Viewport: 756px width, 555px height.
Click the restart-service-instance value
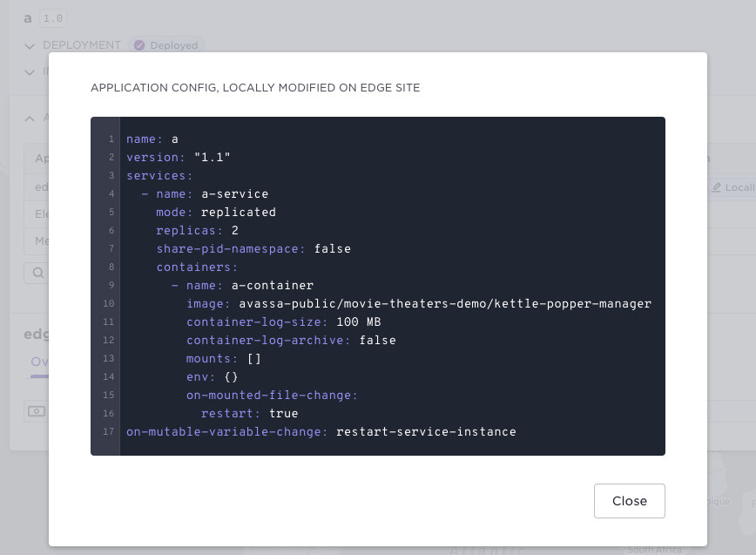point(426,432)
